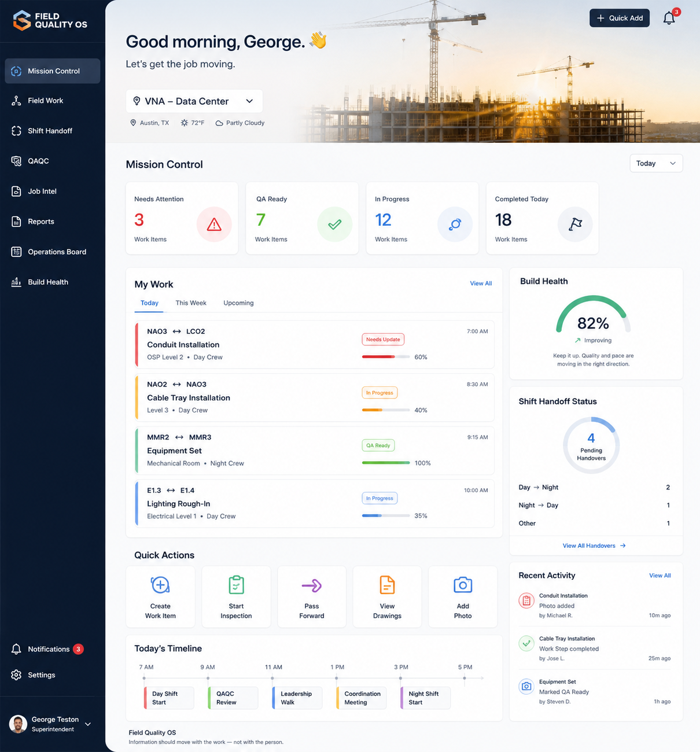The image size is (700, 752).
Task: Select the QAQC Review timeline event
Action: click(x=233, y=698)
